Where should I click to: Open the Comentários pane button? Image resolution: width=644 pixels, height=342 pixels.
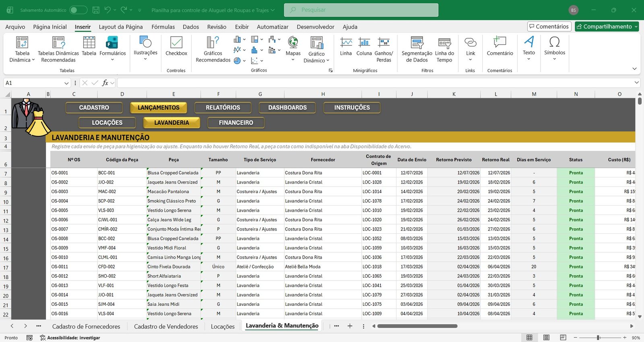coord(549,27)
